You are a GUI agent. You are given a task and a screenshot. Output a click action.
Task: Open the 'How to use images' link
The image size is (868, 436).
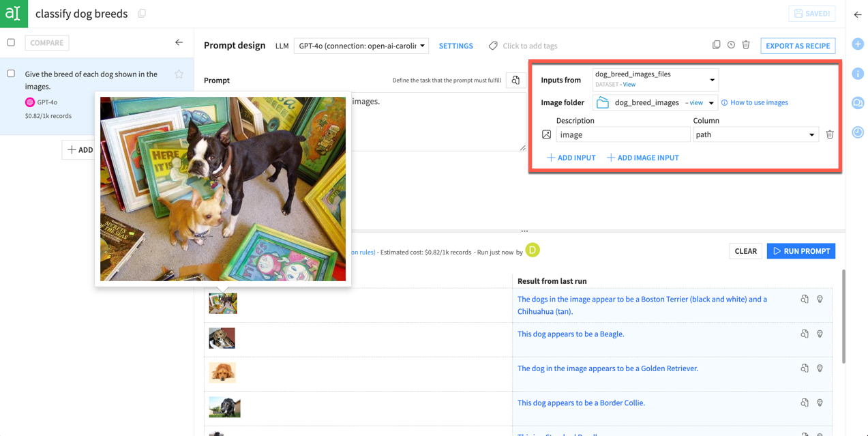coord(759,102)
